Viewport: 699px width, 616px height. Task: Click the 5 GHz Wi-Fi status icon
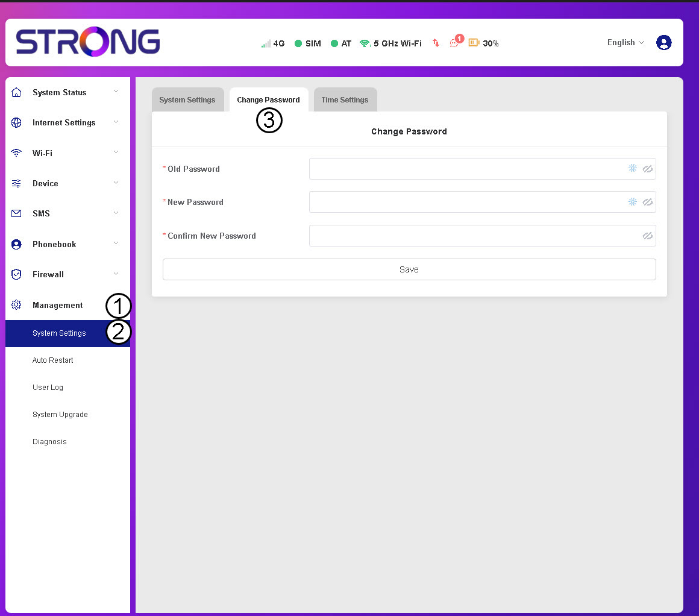point(365,43)
